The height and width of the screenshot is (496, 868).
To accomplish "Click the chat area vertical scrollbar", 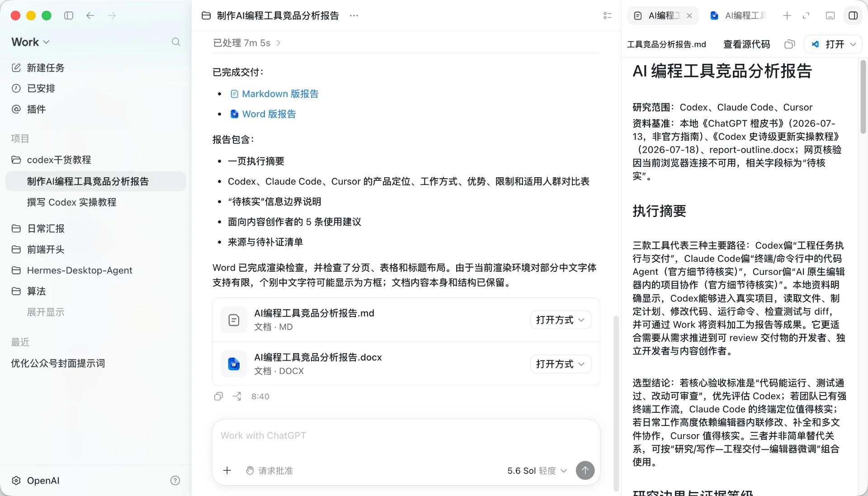I will click(x=616, y=404).
